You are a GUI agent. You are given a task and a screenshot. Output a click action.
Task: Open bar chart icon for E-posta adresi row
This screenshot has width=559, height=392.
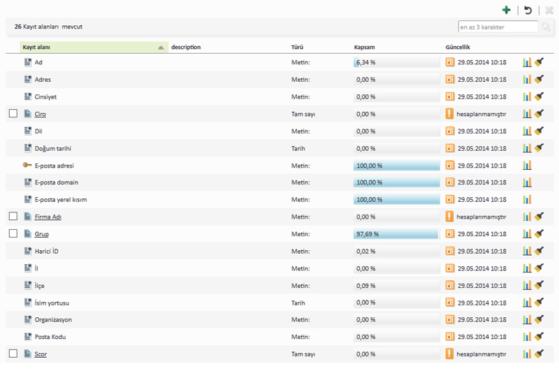[x=527, y=166]
